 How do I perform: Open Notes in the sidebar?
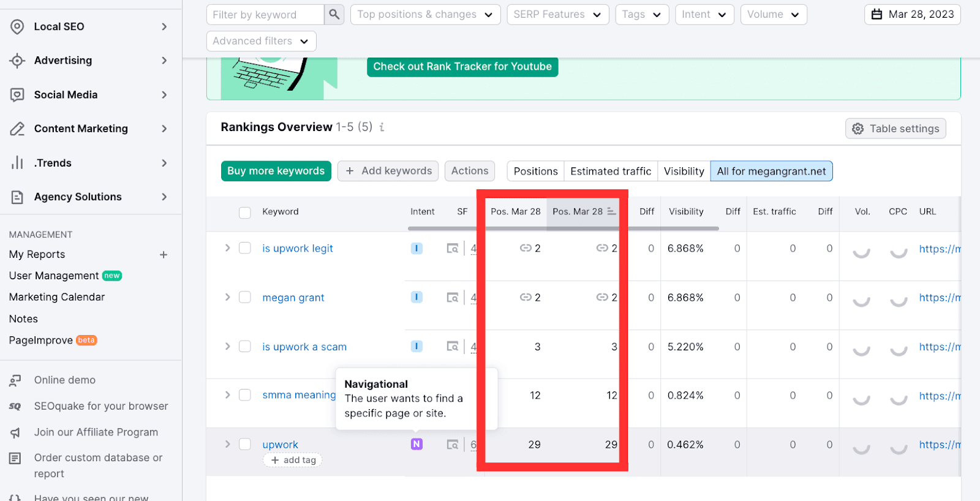point(23,319)
